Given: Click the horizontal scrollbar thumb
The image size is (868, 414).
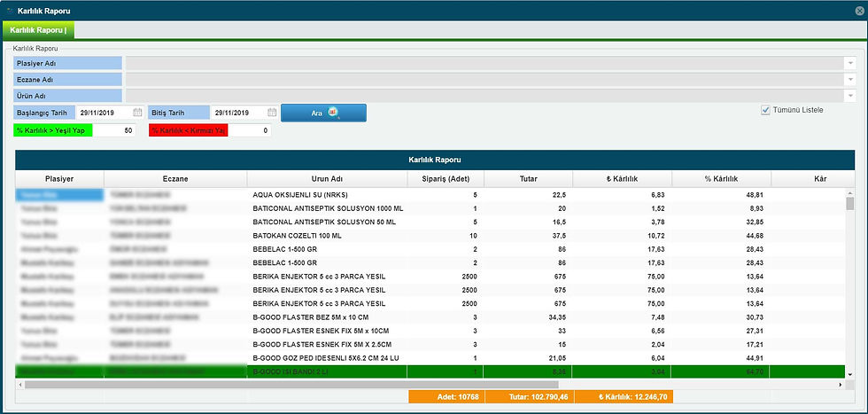Looking at the screenshot, I should point(291,384).
